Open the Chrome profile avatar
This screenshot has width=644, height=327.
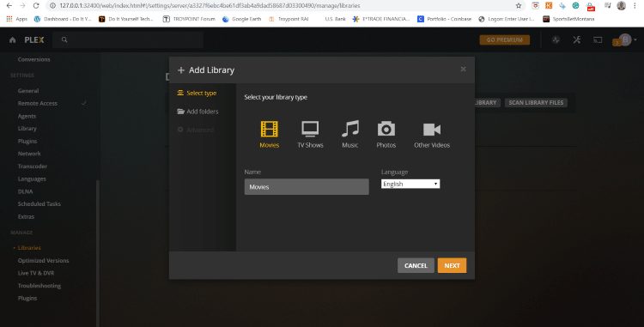click(621, 6)
